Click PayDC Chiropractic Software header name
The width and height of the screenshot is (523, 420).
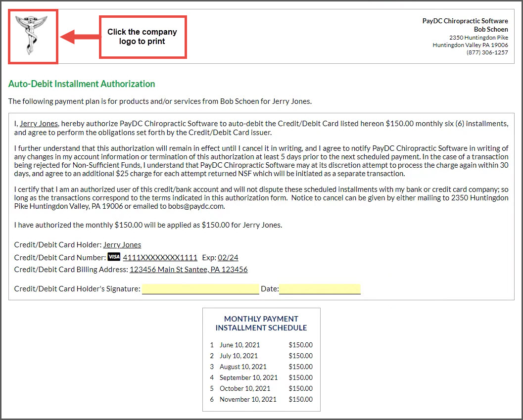pos(465,21)
